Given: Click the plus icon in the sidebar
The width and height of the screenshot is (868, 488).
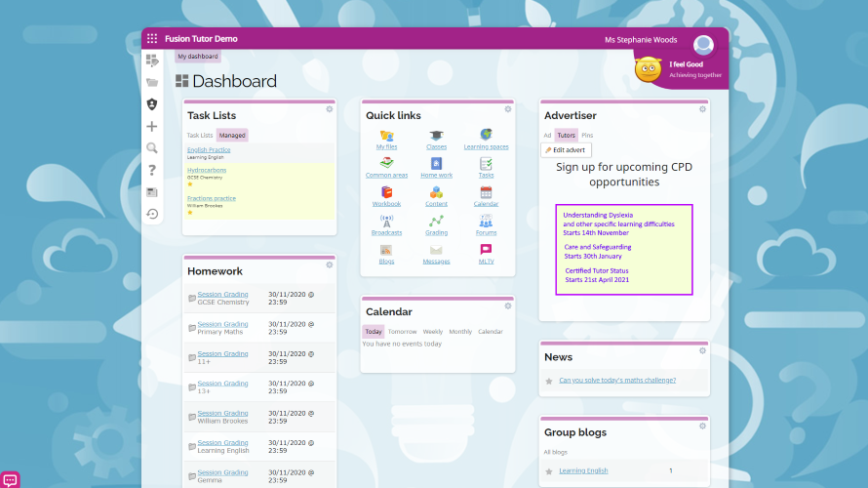Looking at the screenshot, I should point(152,126).
